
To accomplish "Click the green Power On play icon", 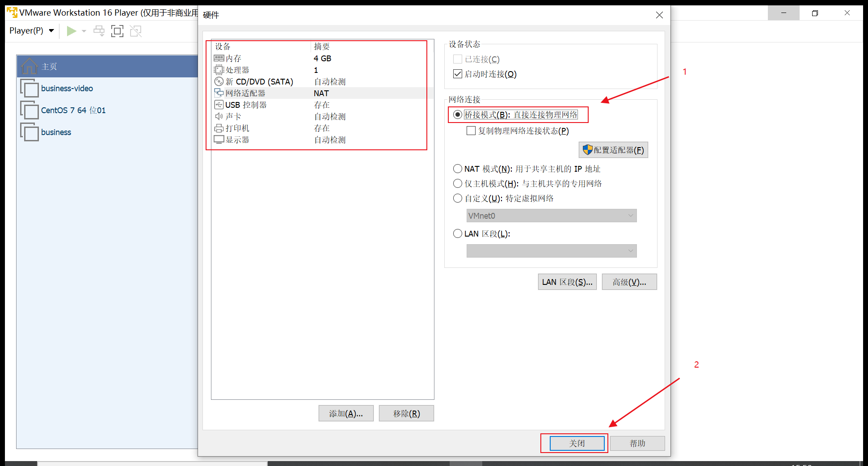I will pyautogui.click(x=71, y=31).
